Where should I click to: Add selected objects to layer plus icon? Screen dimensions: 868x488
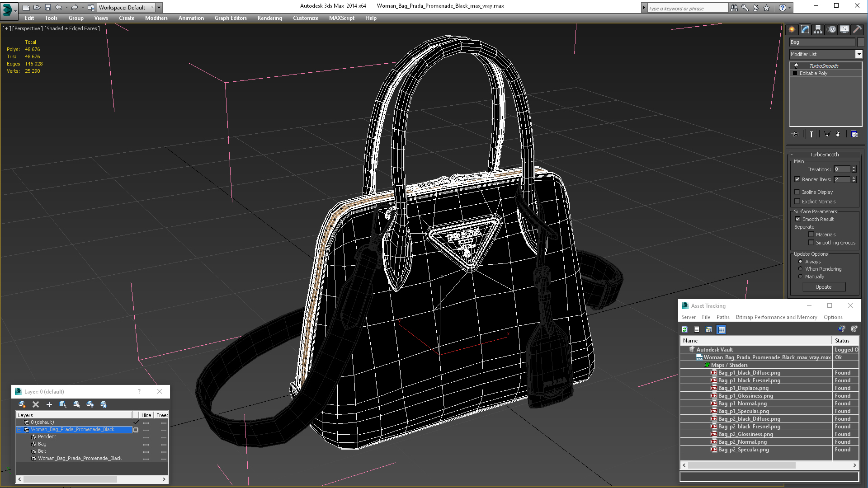pos(49,404)
